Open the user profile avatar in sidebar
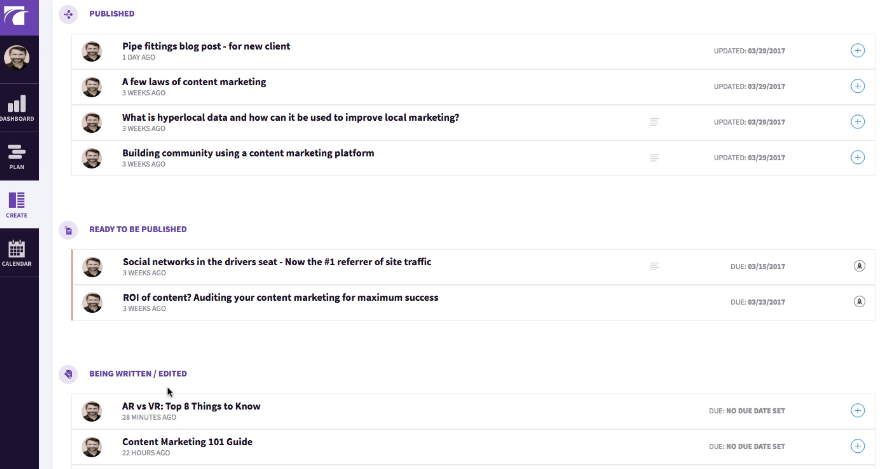Screen dimensions: 887x469 pos(17,58)
